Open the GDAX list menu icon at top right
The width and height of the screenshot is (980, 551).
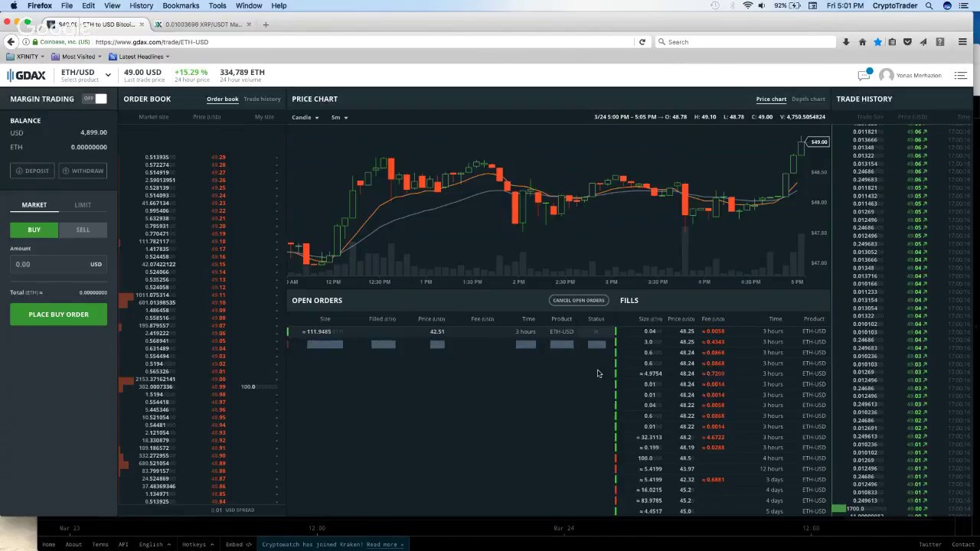coord(960,75)
